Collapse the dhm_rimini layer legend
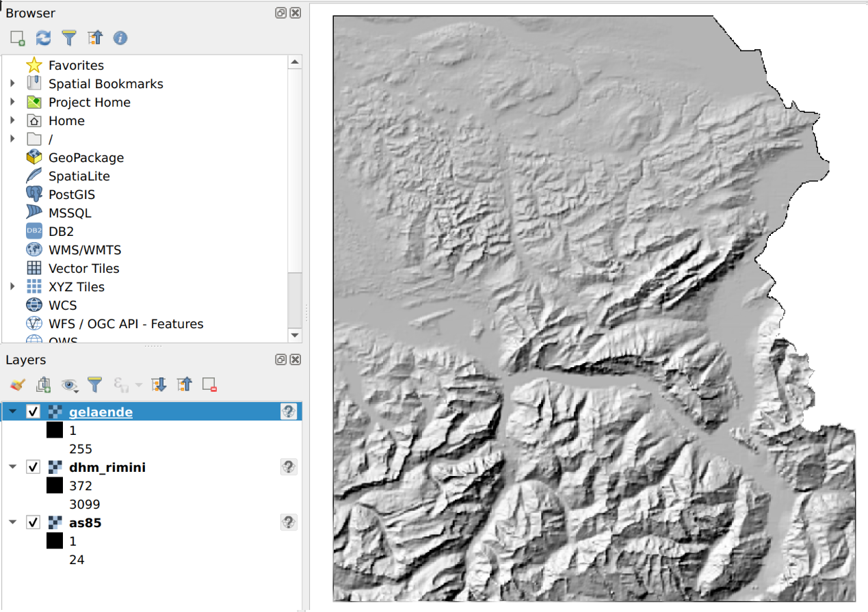 pos(12,467)
